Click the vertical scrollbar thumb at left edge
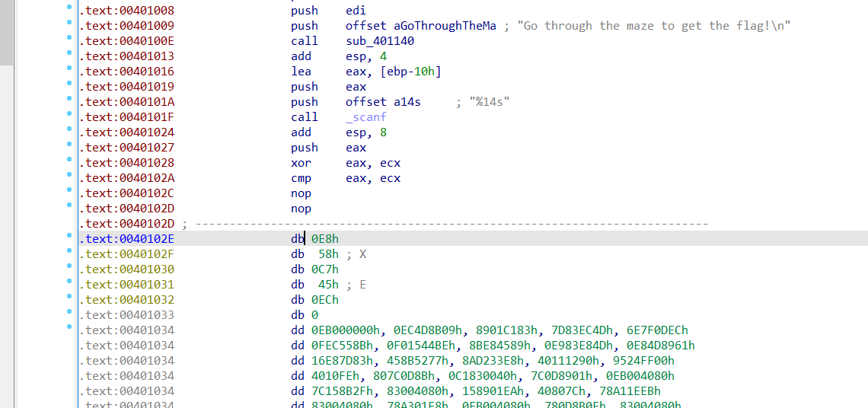The image size is (868, 408). [x=5, y=33]
